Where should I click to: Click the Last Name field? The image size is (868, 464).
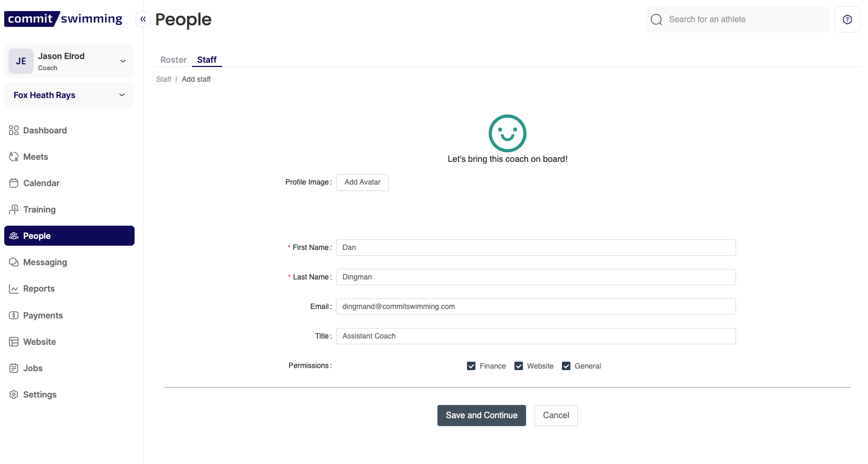(536, 277)
